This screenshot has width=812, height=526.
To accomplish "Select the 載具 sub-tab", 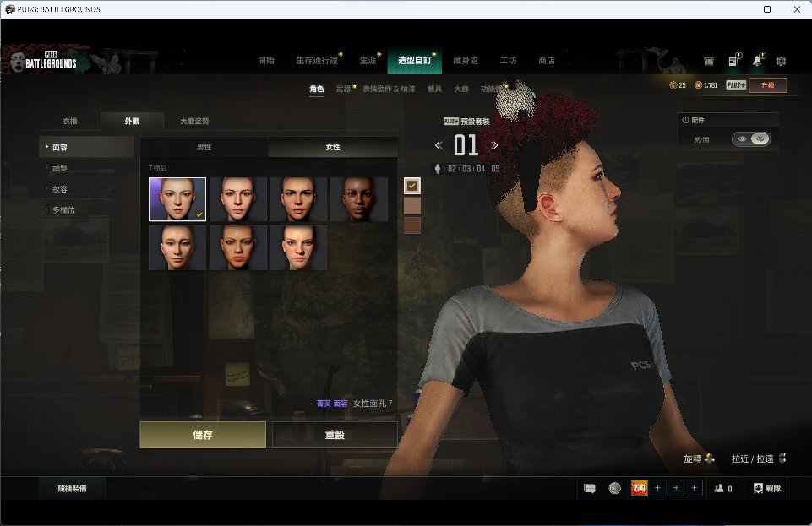I will pyautogui.click(x=434, y=89).
